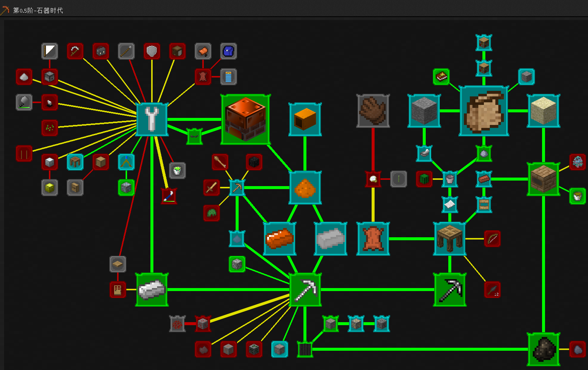Select the leather glove quest icon
The width and height of the screenshot is (588, 370).
click(373, 111)
